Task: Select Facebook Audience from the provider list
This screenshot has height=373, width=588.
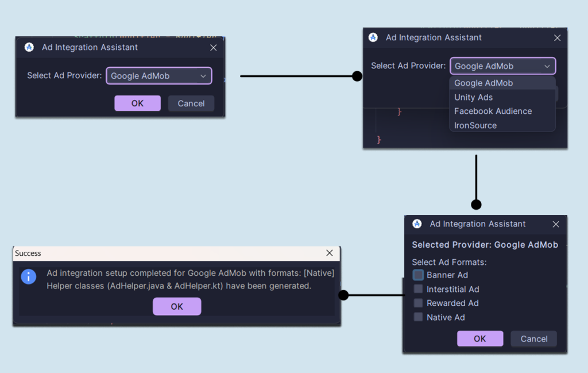Action: pyautogui.click(x=493, y=111)
